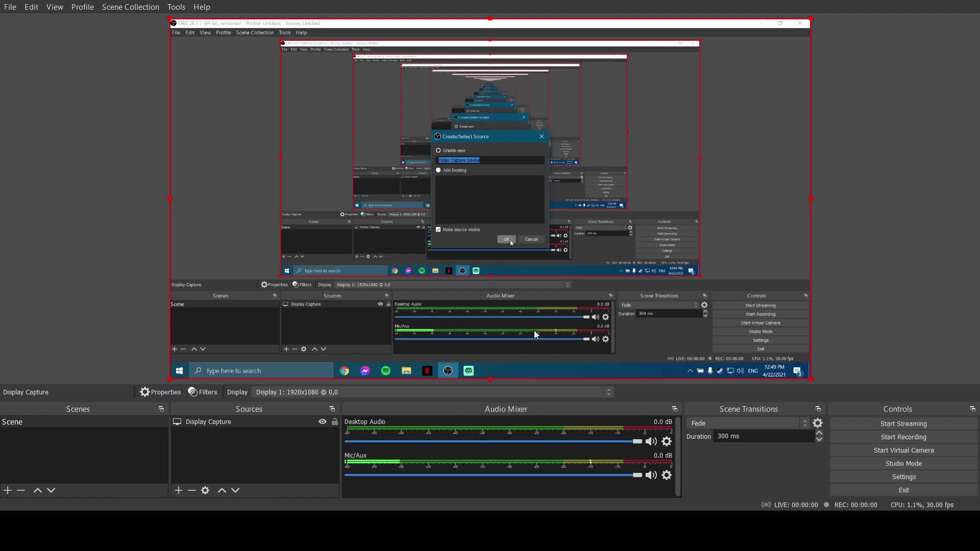The width and height of the screenshot is (980, 551).
Task: Open OBS Studio icon in captured taskbar
Action: pyautogui.click(x=448, y=371)
